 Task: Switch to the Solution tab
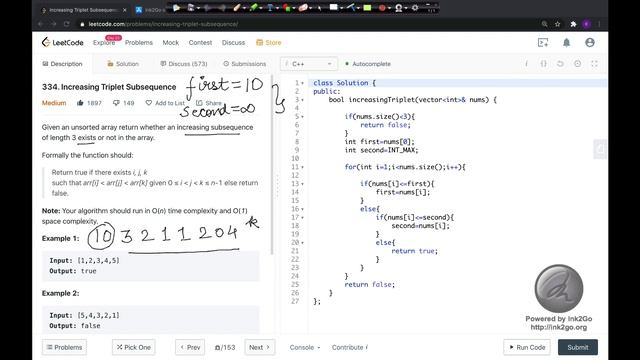coord(123,64)
